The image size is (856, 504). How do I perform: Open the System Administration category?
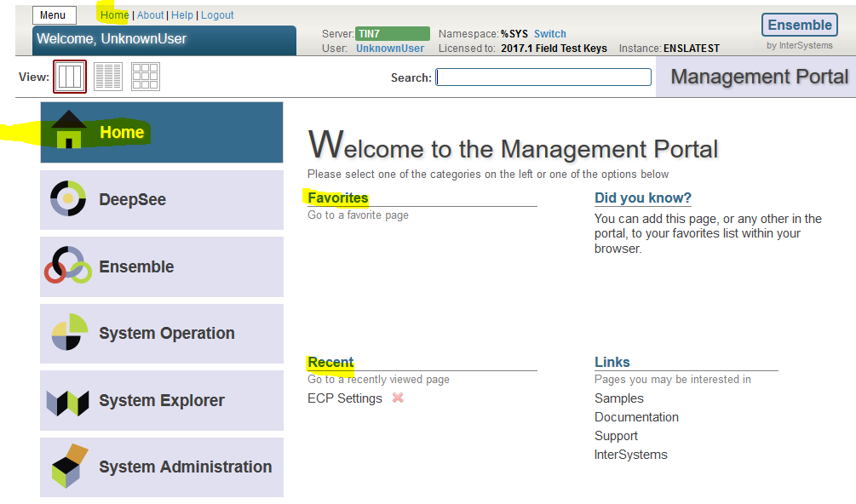162,467
